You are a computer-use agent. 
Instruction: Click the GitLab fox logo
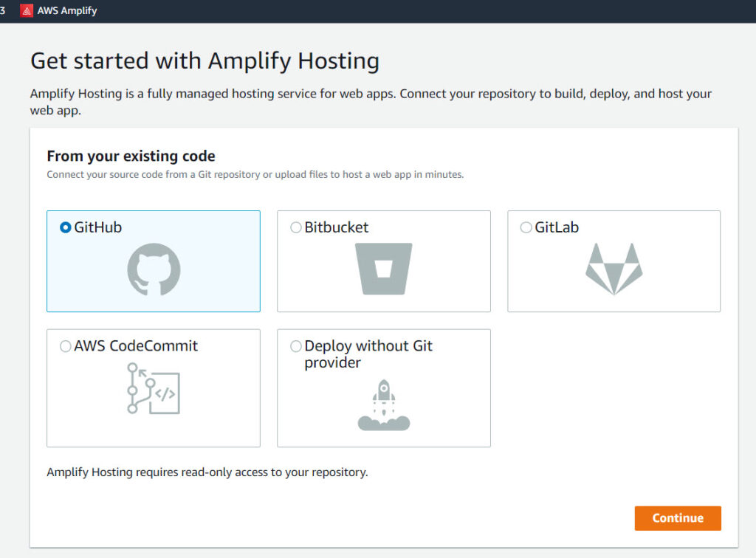pyautogui.click(x=614, y=269)
